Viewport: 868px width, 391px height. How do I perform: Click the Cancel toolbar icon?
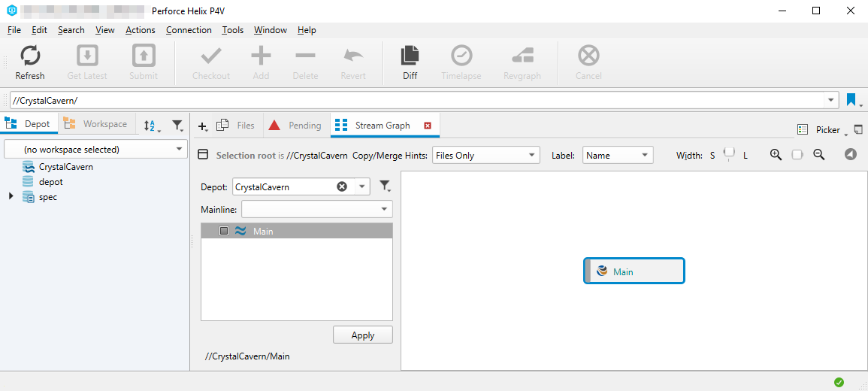[x=588, y=56]
